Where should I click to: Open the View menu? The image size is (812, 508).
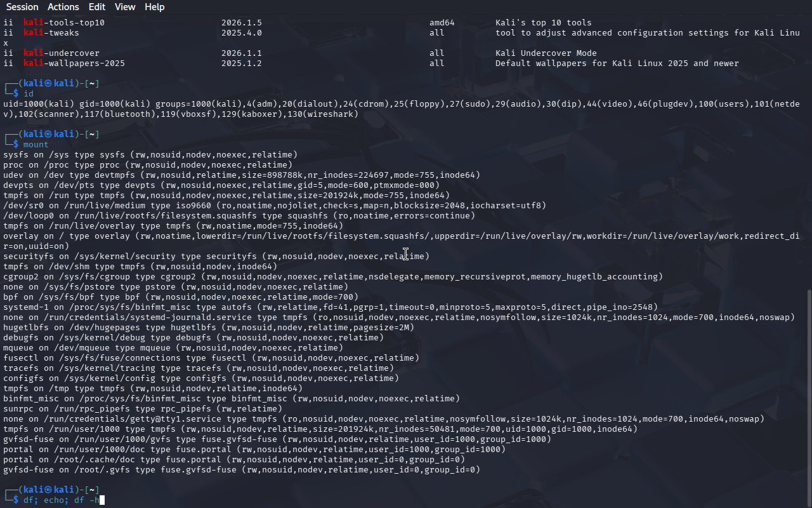[x=125, y=7]
